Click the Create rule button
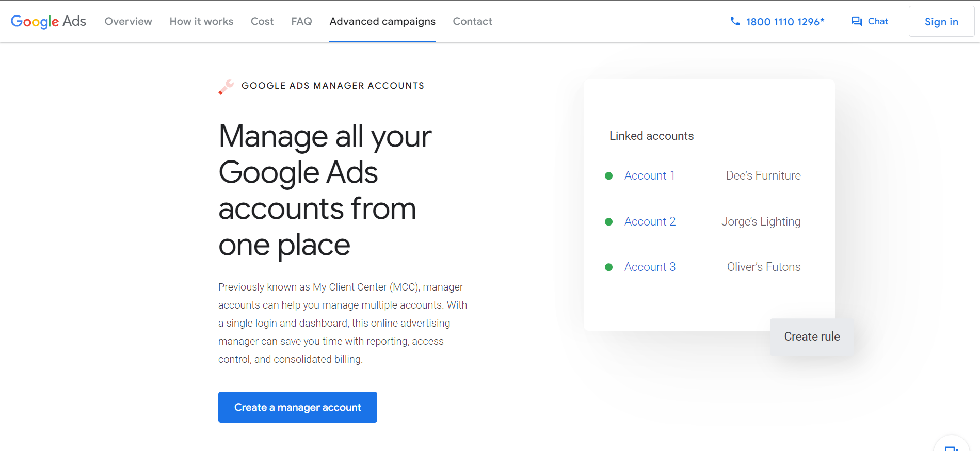Screen dimensions: 980x451 812,336
